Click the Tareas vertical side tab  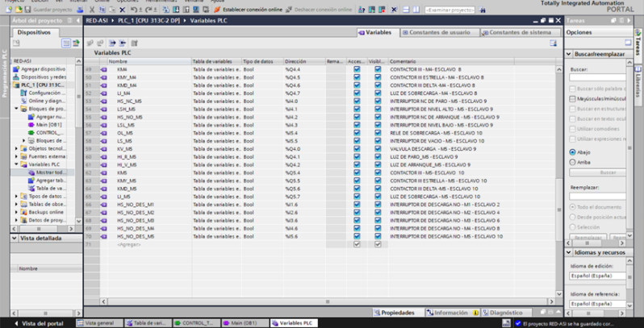(638, 45)
